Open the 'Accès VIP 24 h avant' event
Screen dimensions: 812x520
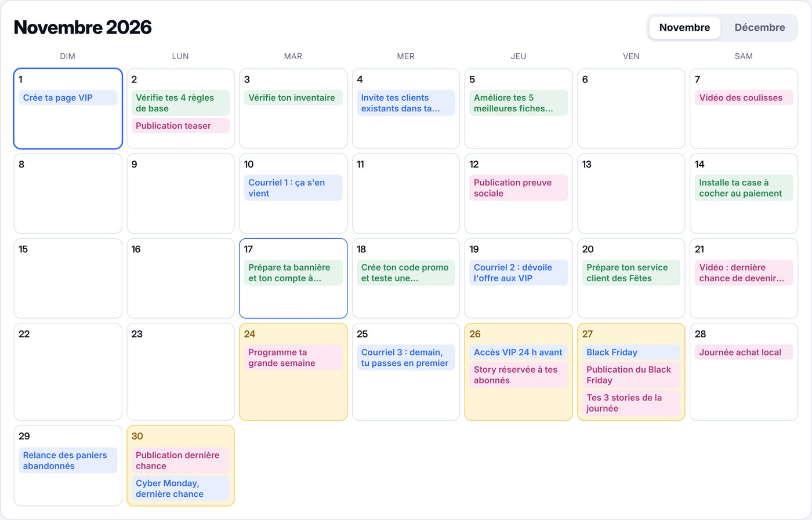click(x=519, y=352)
